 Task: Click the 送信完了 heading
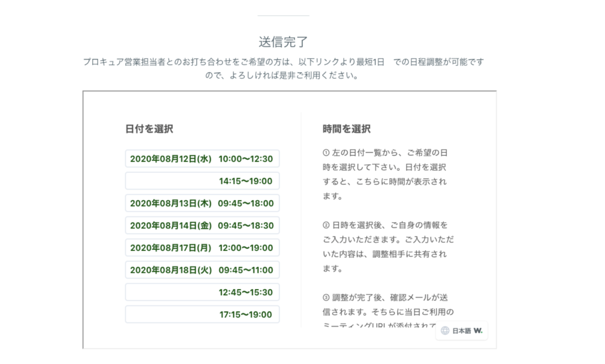point(284,42)
